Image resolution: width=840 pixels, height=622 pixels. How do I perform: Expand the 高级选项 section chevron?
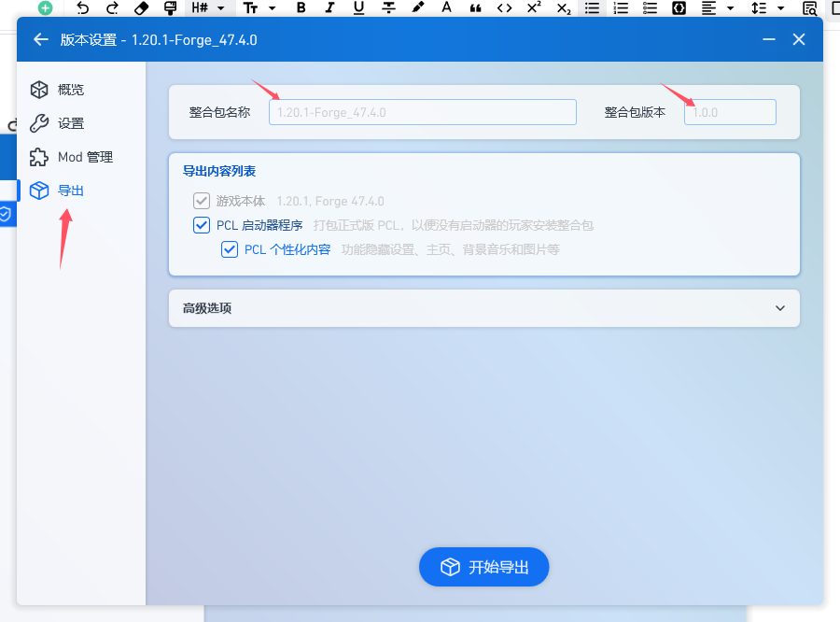[x=780, y=308]
